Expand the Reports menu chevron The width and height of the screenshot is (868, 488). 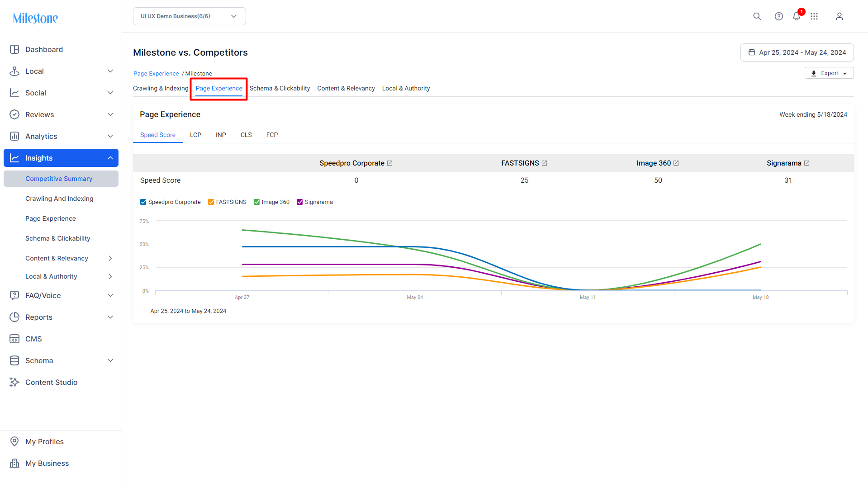click(x=110, y=317)
